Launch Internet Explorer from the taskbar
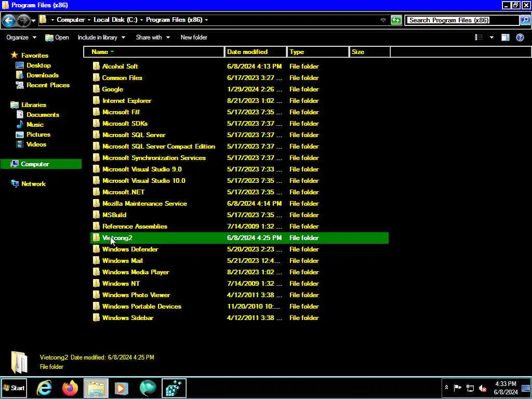 click(44, 388)
